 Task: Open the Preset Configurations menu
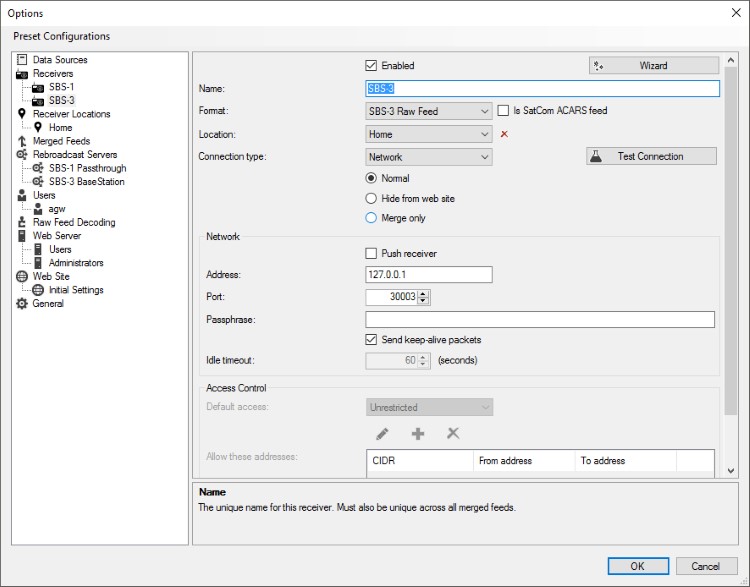coord(62,36)
